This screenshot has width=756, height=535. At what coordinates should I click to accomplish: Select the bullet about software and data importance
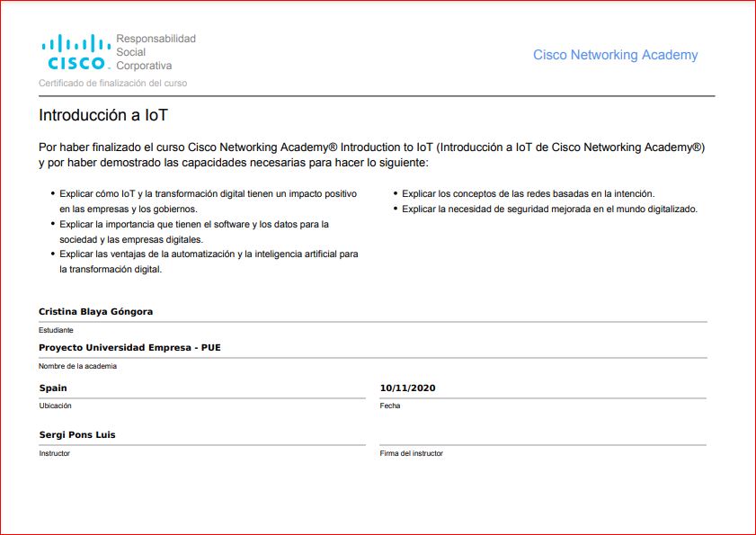click(193, 231)
